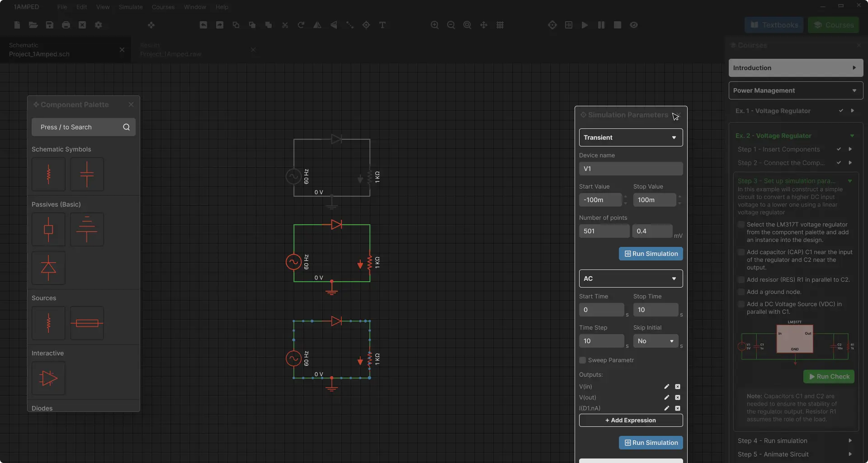Choose the op-amp symbol under Interactive

49,378
